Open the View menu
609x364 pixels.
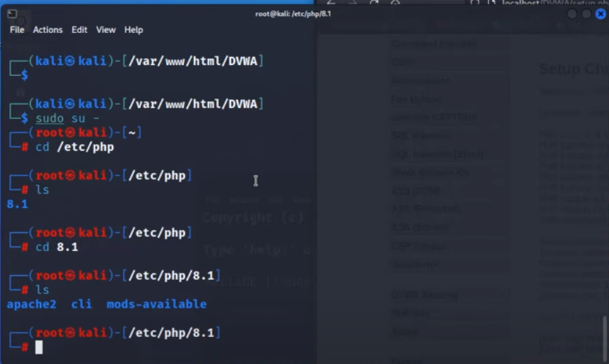106,30
